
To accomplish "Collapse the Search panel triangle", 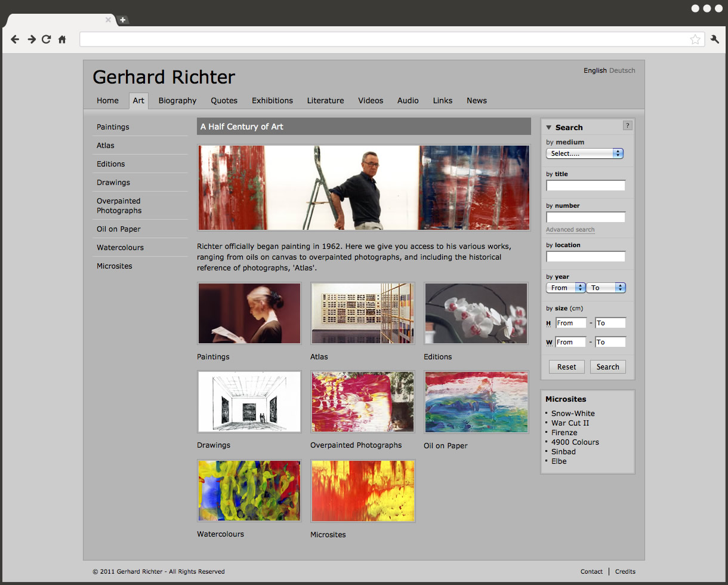I will (549, 128).
